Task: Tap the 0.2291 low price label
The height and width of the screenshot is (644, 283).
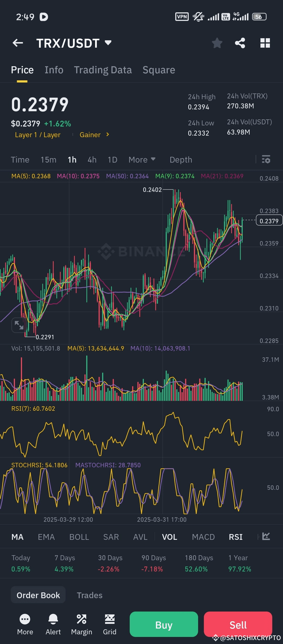Action: [x=45, y=337]
